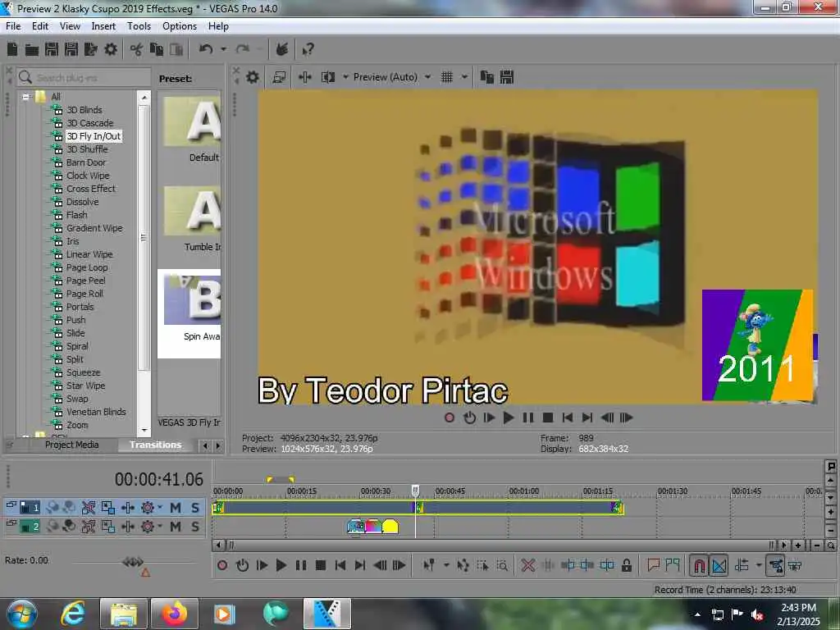Open the Edit menu
This screenshot has height=630, width=840.
coord(40,26)
